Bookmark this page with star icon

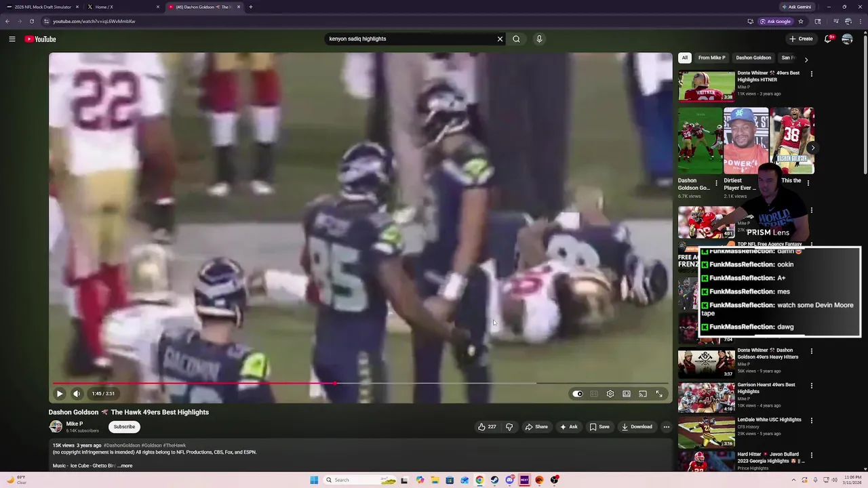pyautogui.click(x=801, y=21)
